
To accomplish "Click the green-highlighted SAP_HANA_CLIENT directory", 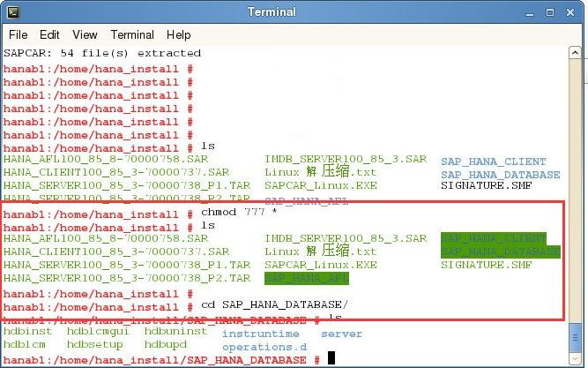I will pos(494,238).
